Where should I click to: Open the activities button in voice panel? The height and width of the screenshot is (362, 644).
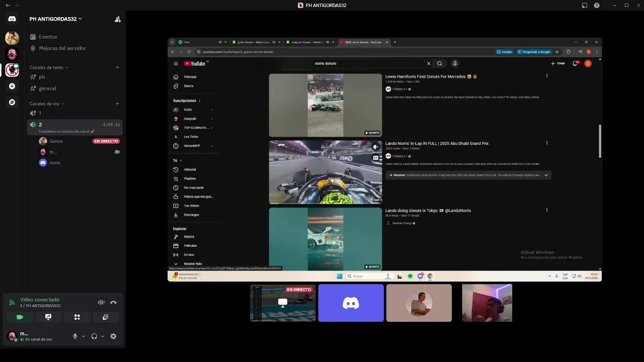[77, 317]
